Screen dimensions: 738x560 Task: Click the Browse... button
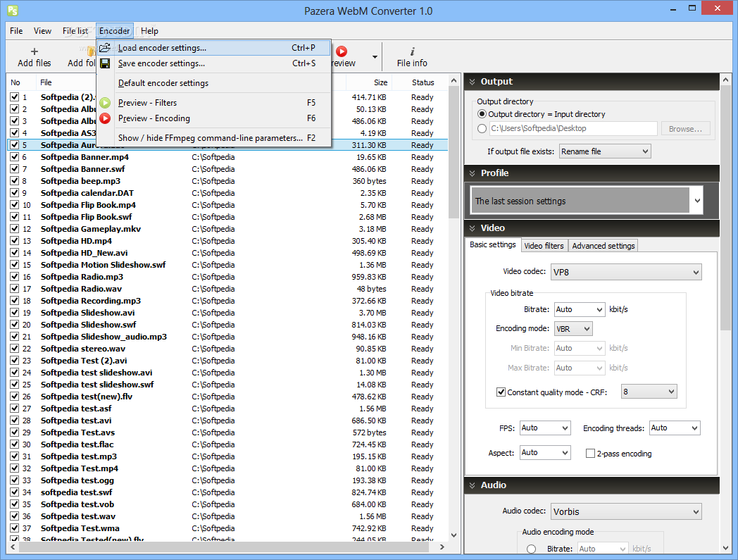[x=685, y=129]
